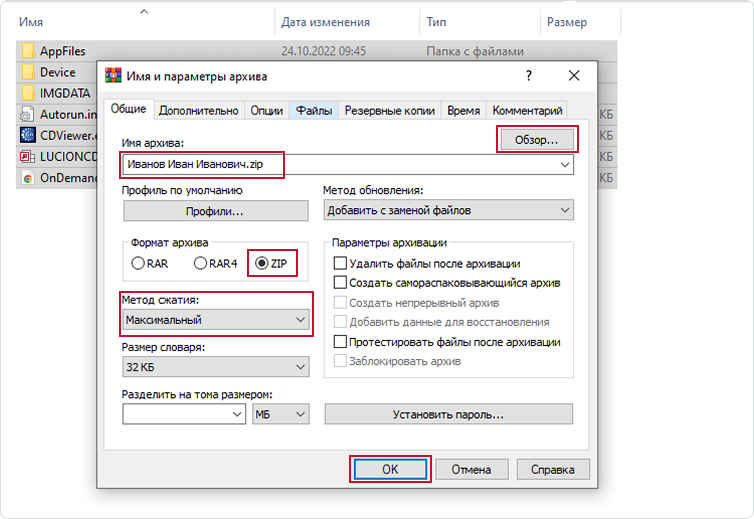This screenshot has height=519, width=754.
Task: Expand the dictionary size dropdown
Action: pos(215,367)
